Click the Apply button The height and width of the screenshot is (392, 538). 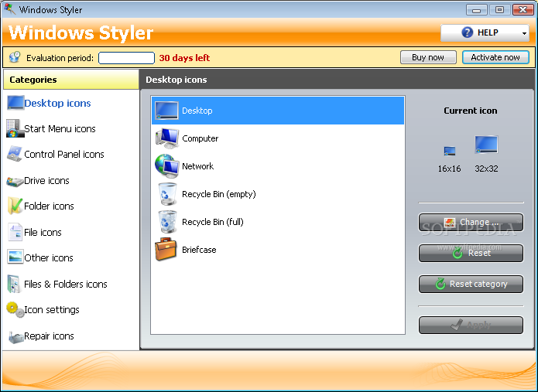(x=471, y=325)
